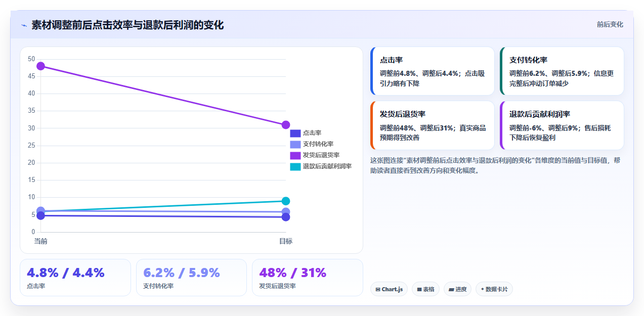
Task: Click the 调整前6.2%、调整后5.9% description
Action: pos(562,78)
